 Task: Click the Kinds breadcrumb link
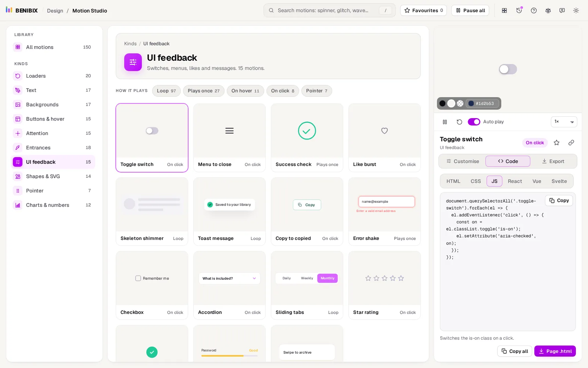tap(130, 43)
